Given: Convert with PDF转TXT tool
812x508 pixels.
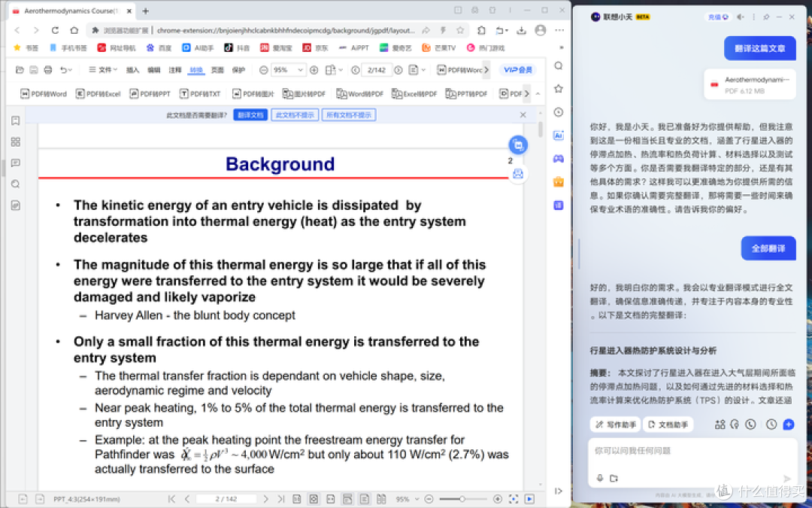Looking at the screenshot, I should [x=200, y=94].
